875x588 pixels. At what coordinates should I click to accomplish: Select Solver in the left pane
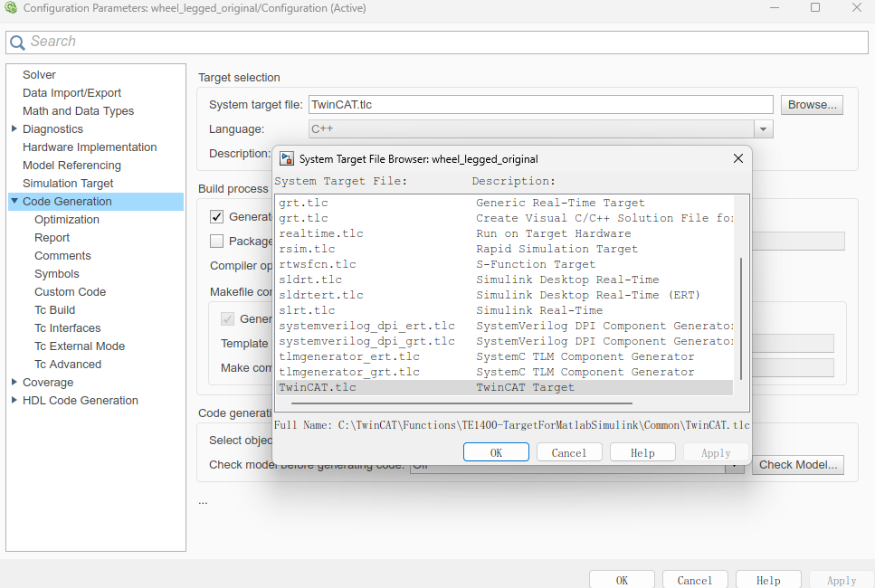coord(39,75)
